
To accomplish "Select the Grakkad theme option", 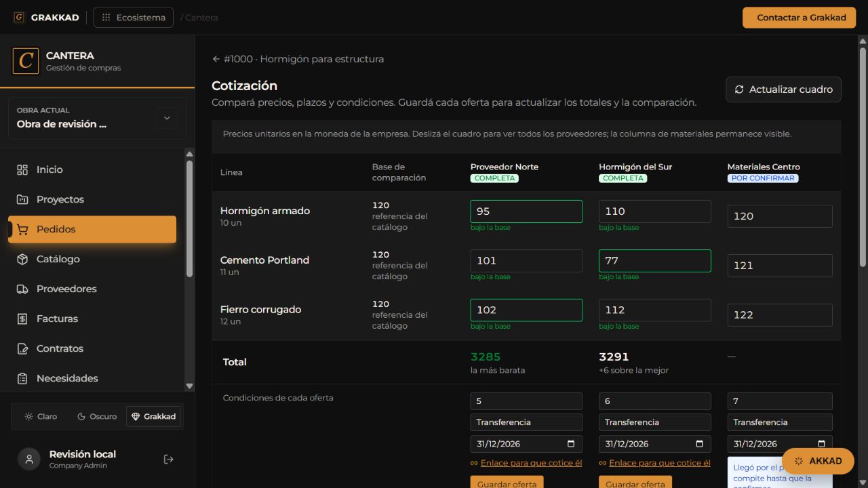I will [153, 416].
